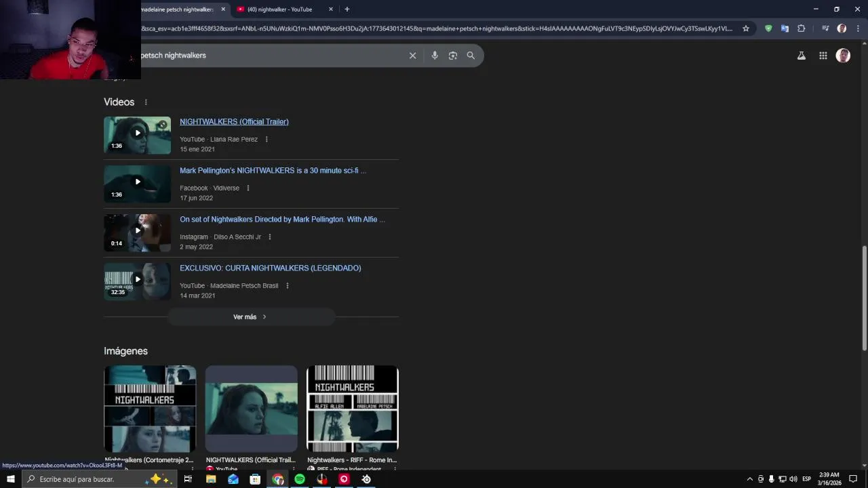This screenshot has height=488, width=868.
Task: Click the Windows taskbar search box
Action: [x=100, y=479]
